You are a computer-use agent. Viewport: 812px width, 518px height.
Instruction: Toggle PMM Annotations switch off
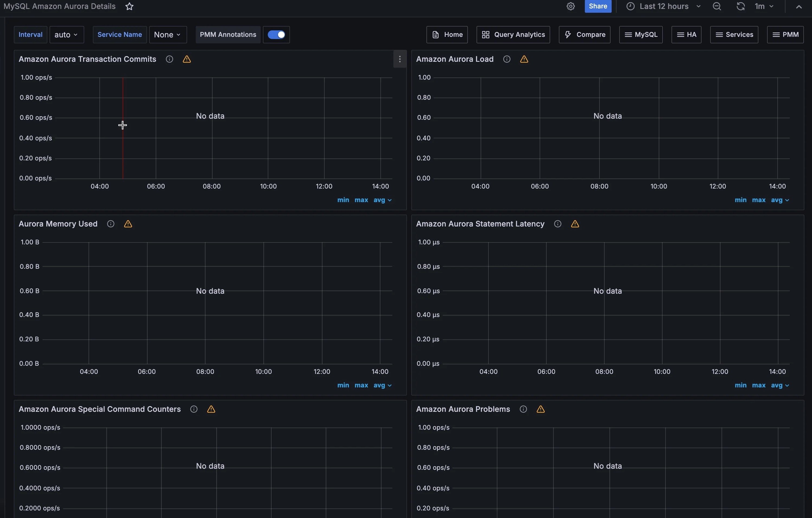coord(276,35)
